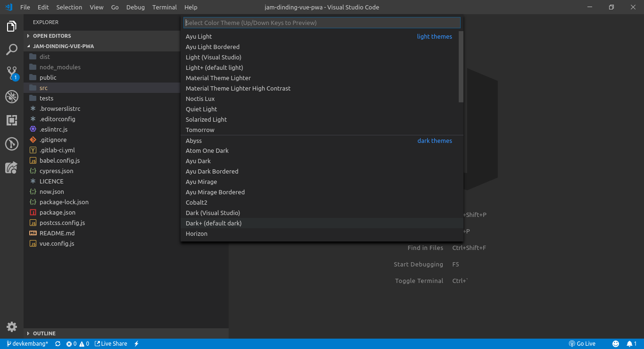The width and height of the screenshot is (644, 349).
Task: Expand the OPEN EDITORS section
Action: pos(51,35)
